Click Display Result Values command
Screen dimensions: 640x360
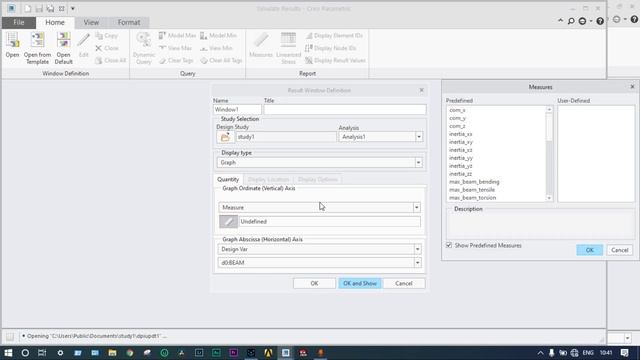pyautogui.click(x=335, y=60)
